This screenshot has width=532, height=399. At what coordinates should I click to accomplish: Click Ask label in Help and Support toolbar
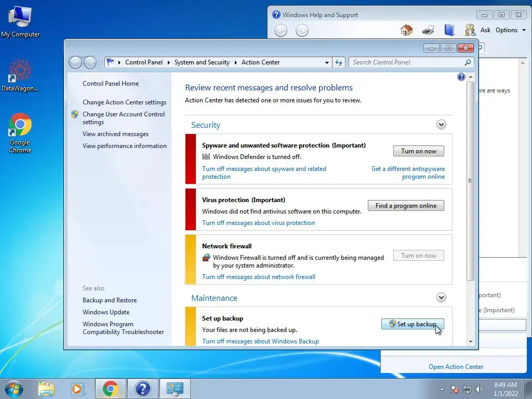[485, 30]
